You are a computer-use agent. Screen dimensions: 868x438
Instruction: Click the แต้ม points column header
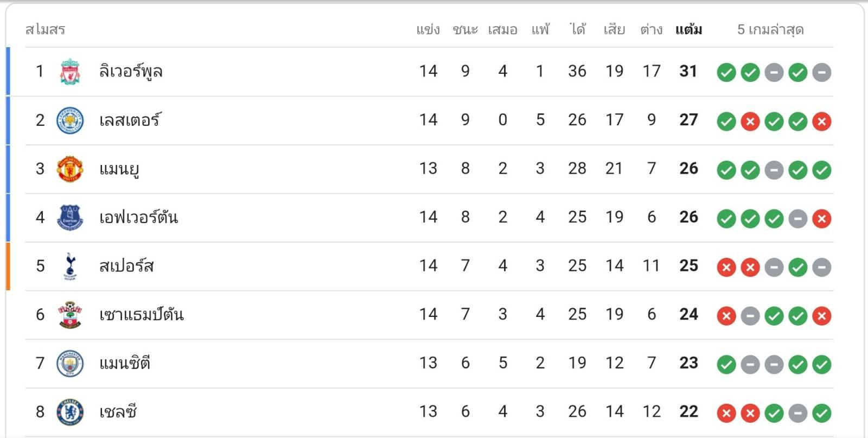click(x=688, y=29)
